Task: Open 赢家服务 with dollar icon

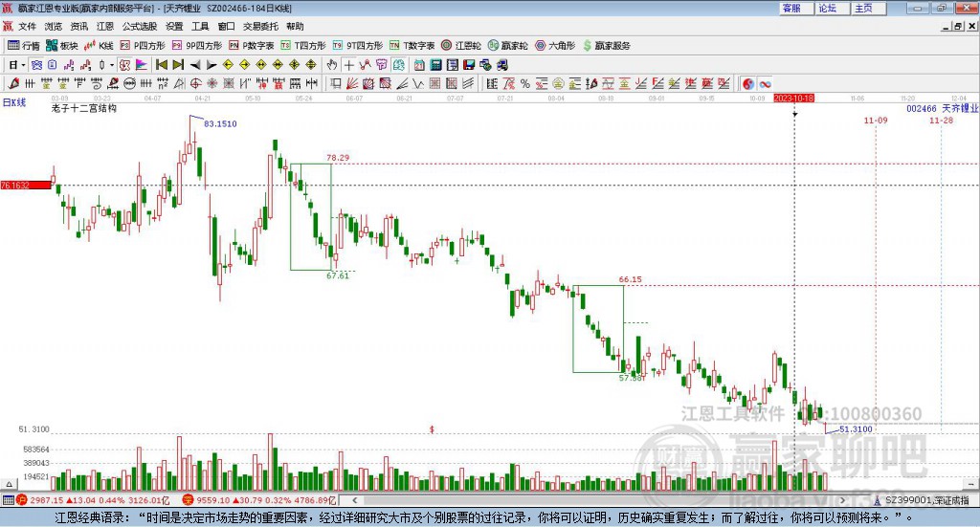Action: pos(606,46)
